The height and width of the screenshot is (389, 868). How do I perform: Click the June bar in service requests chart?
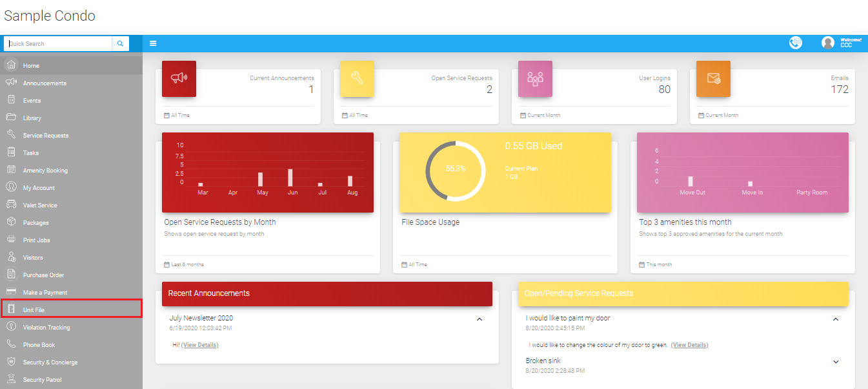tap(290, 178)
